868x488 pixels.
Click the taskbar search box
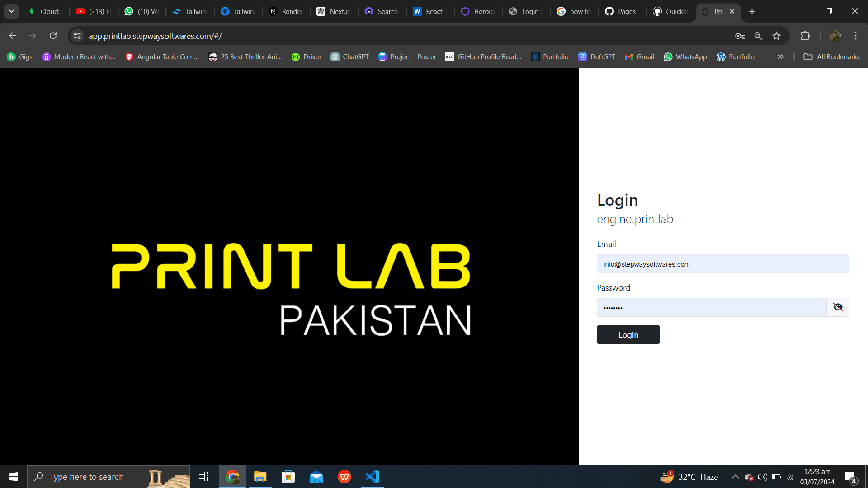click(108, 477)
